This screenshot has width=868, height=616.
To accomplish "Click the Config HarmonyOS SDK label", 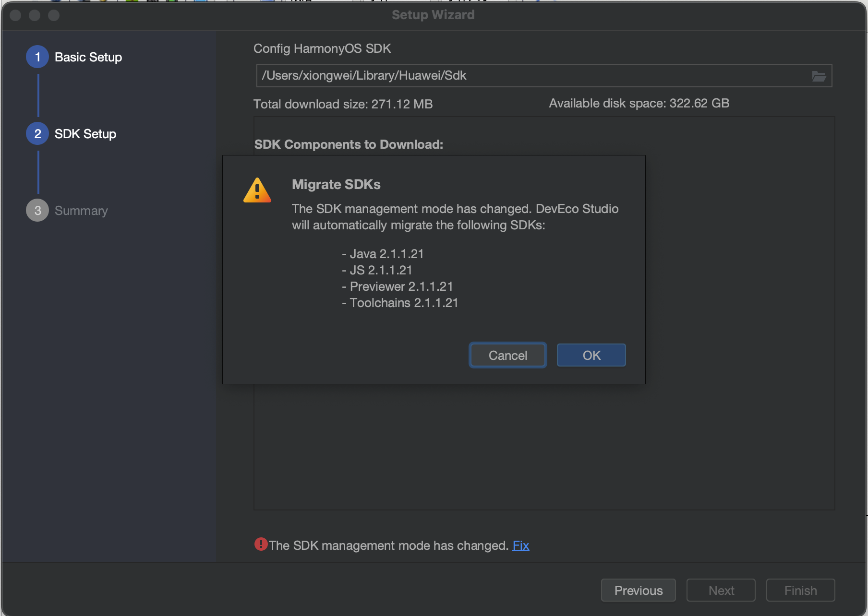I will pyautogui.click(x=322, y=48).
